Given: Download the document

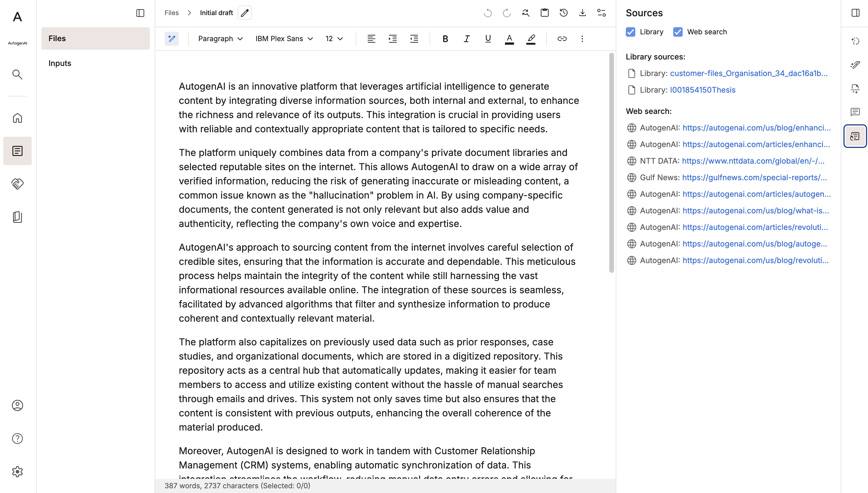Looking at the screenshot, I should point(583,13).
